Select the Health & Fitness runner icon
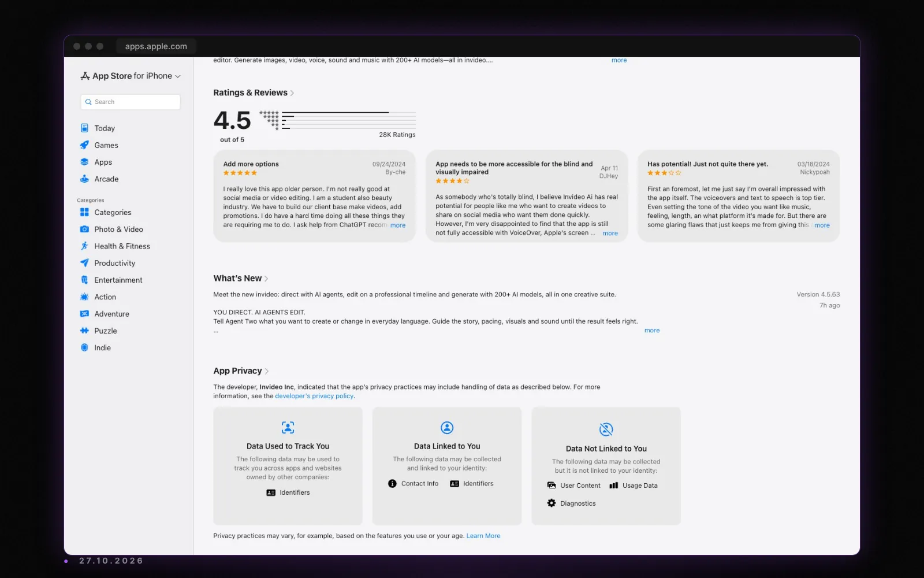 [x=84, y=246]
